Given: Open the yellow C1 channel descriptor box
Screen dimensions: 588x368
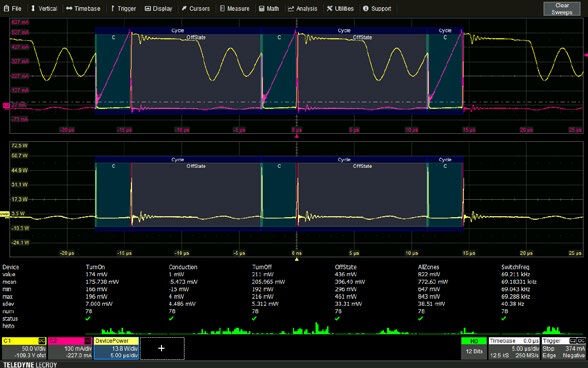Looking at the screenshot, I should 24,348.
